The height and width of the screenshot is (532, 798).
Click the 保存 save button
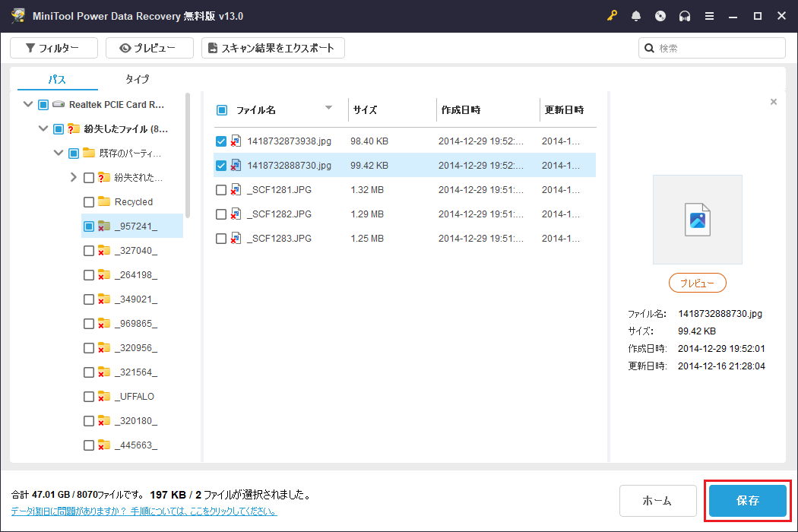748,500
